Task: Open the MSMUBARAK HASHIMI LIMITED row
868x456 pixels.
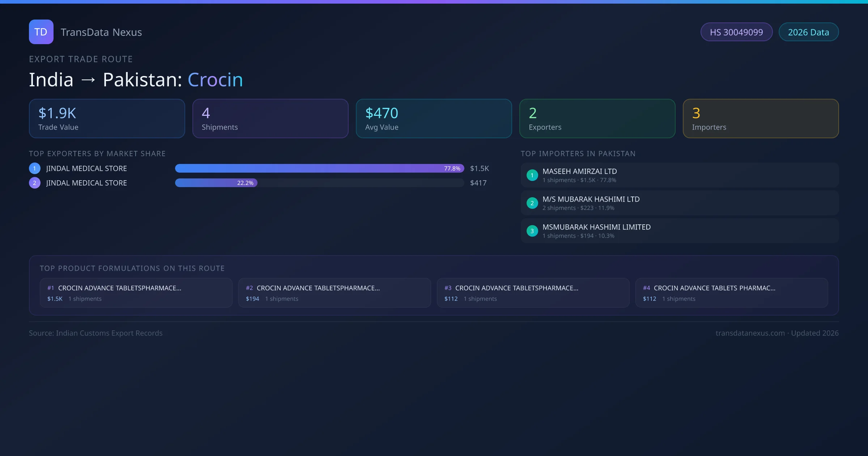Action: pos(680,231)
